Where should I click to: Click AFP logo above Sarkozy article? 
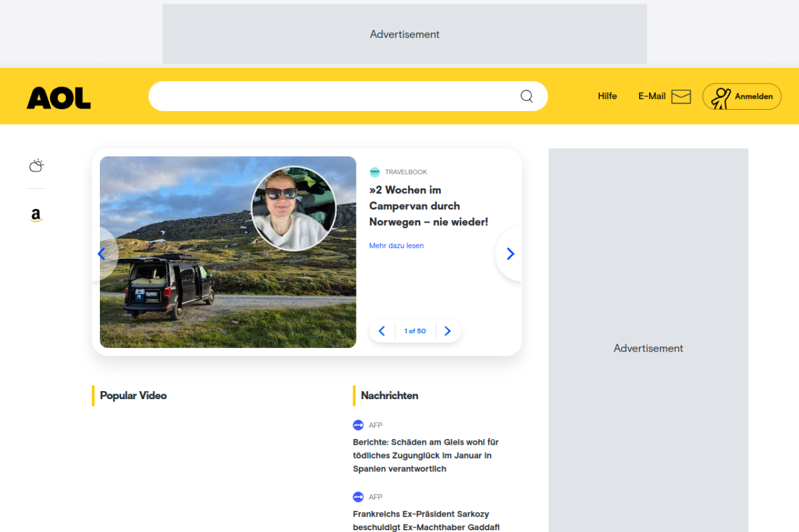358,497
